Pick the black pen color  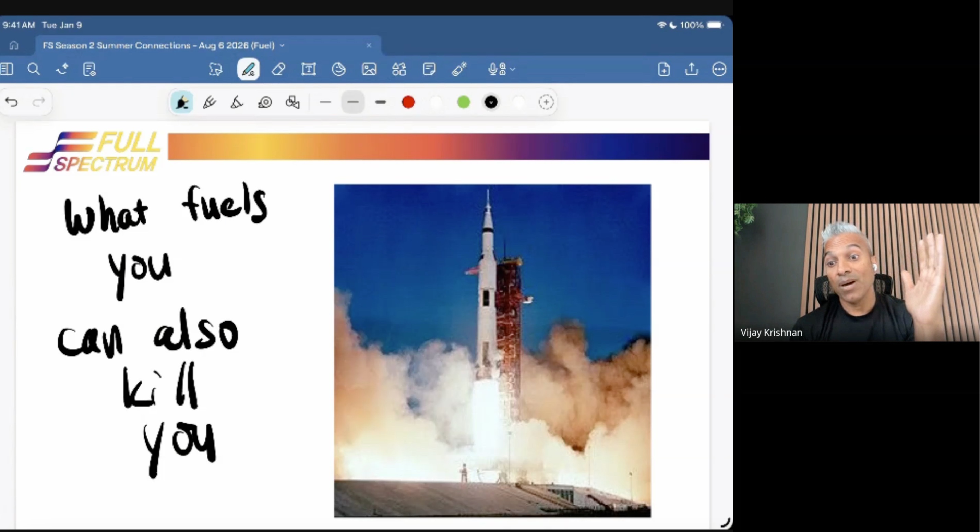point(491,102)
